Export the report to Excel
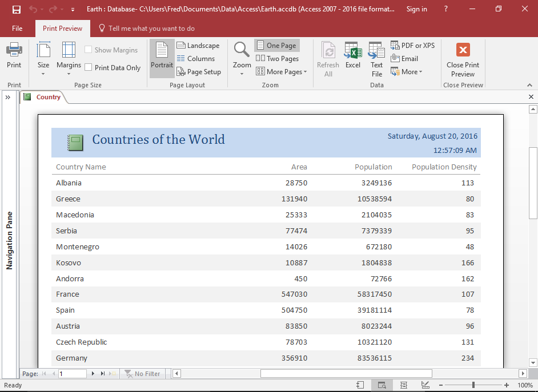This screenshot has height=392, width=538. (x=352, y=57)
